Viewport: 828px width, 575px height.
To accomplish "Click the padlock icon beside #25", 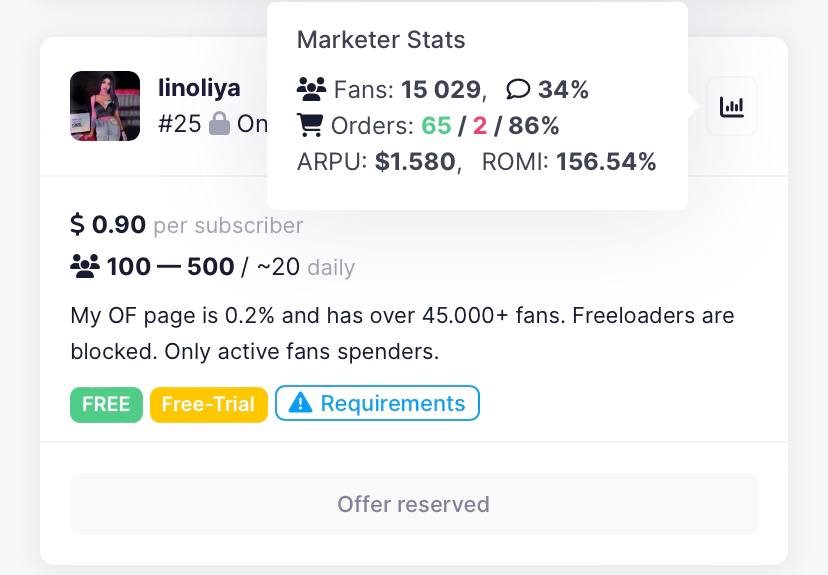I will click(219, 125).
